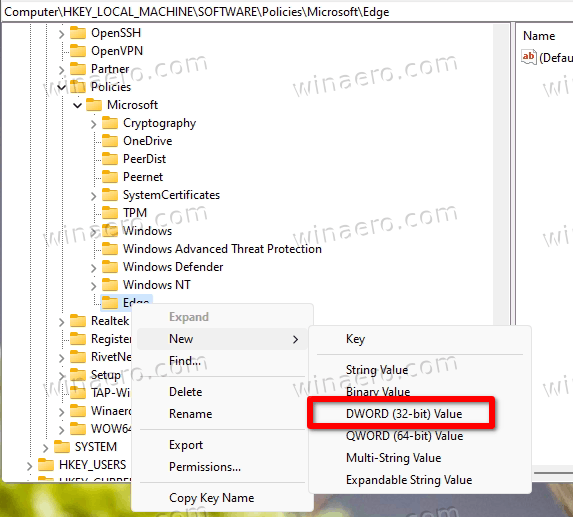Click the Setup folder icon
Screen dimensions: 573x517
78,375
